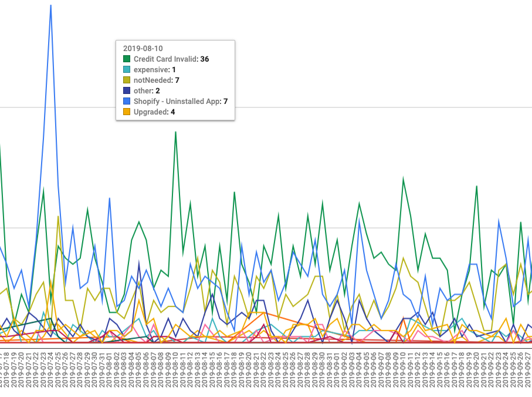532x397 pixels.
Task: Select the Shopify - Uninstalled App: 7 entry
Action: tap(180, 102)
